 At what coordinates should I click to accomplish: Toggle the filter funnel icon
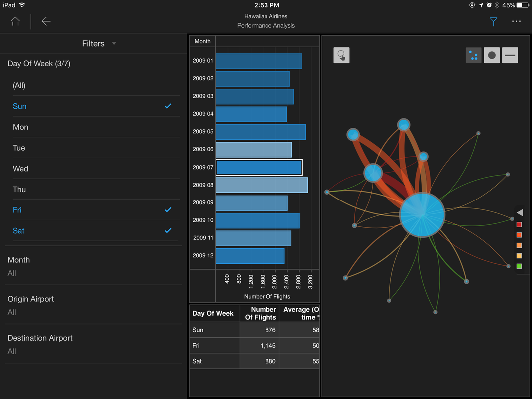[x=493, y=22]
